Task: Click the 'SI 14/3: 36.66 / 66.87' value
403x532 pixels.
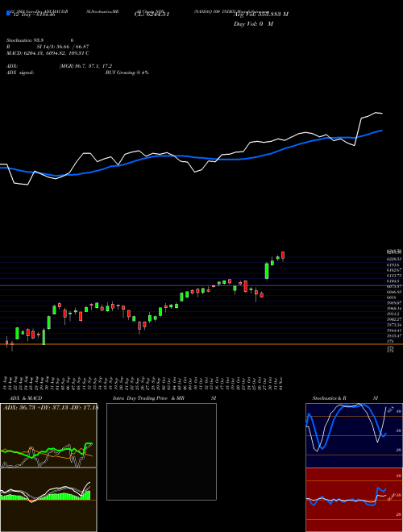Action: click(63, 47)
